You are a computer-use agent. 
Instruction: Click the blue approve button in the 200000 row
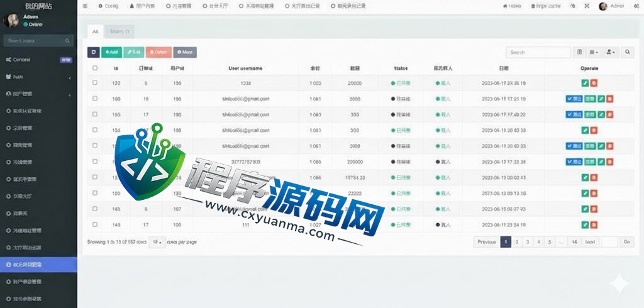(574, 162)
